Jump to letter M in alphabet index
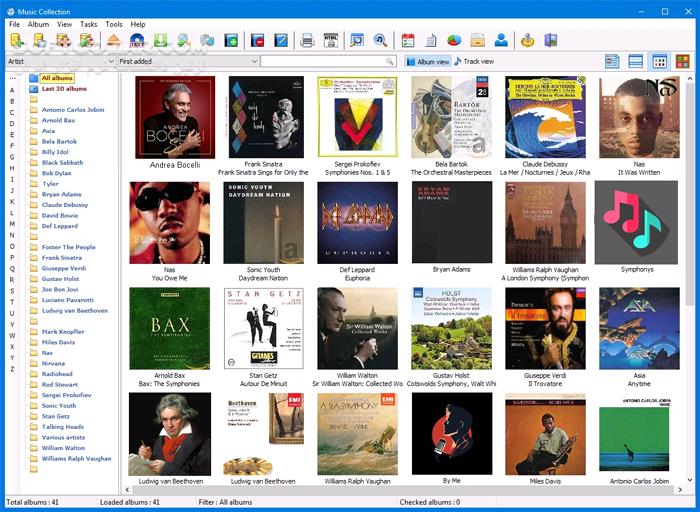This screenshot has height=512, width=700. 12,222
